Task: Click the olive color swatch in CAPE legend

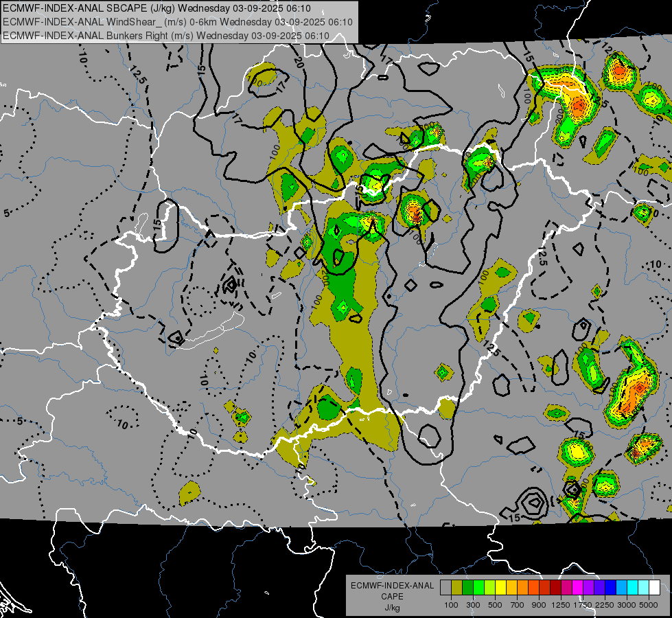Action: pyautogui.click(x=457, y=588)
